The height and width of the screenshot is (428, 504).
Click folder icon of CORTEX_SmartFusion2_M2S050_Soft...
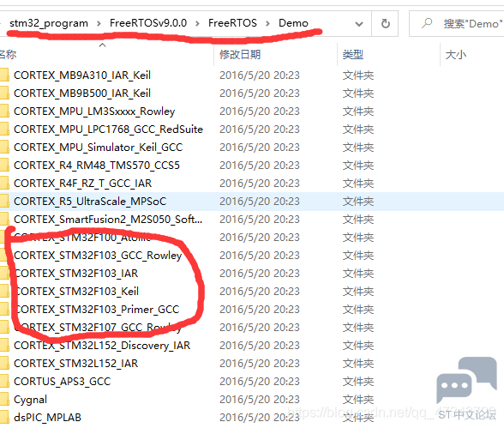4,220
